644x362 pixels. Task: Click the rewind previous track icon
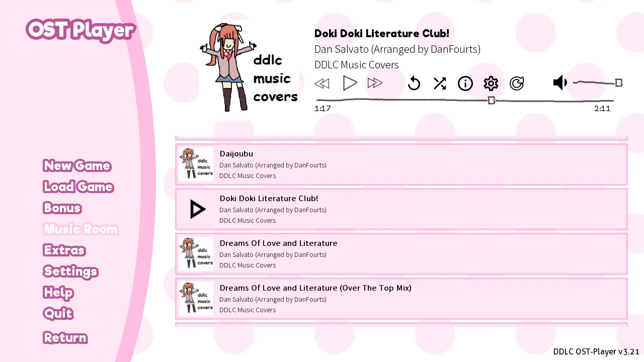(x=322, y=83)
